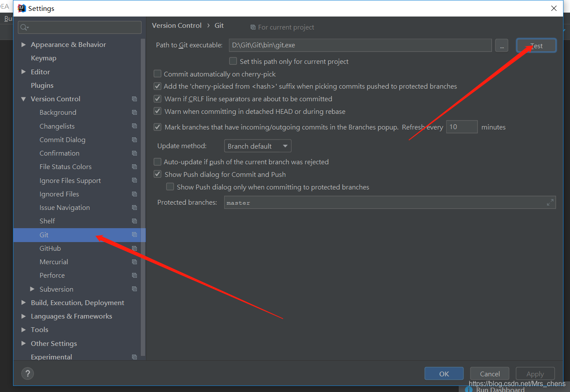Open Keymap settings page
Image resolution: width=570 pixels, height=392 pixels.
pos(43,58)
